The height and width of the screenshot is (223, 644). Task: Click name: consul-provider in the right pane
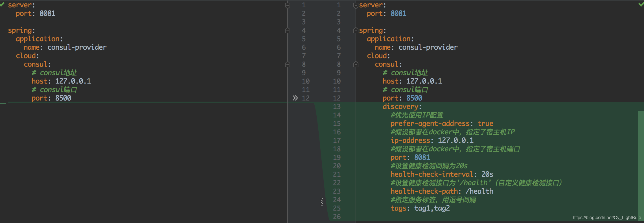pos(416,47)
